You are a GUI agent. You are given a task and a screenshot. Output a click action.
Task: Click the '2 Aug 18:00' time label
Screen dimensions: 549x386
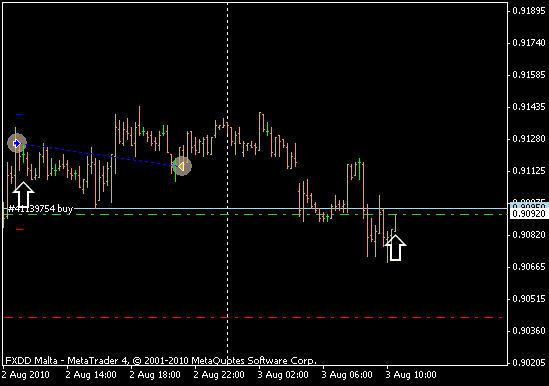point(155,375)
